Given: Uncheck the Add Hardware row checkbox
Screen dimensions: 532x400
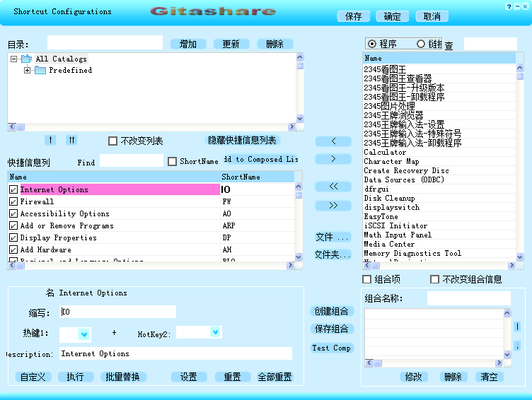Looking at the screenshot, I should [x=13, y=250].
